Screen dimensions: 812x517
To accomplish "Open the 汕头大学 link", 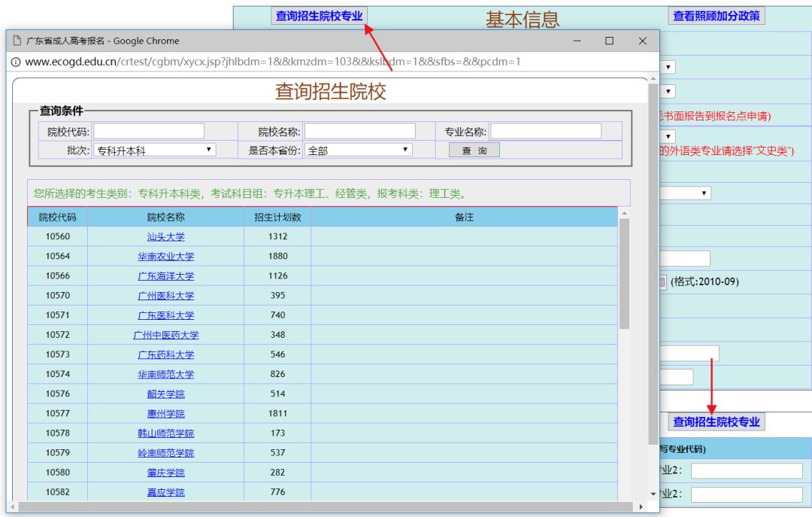I will 165,237.
